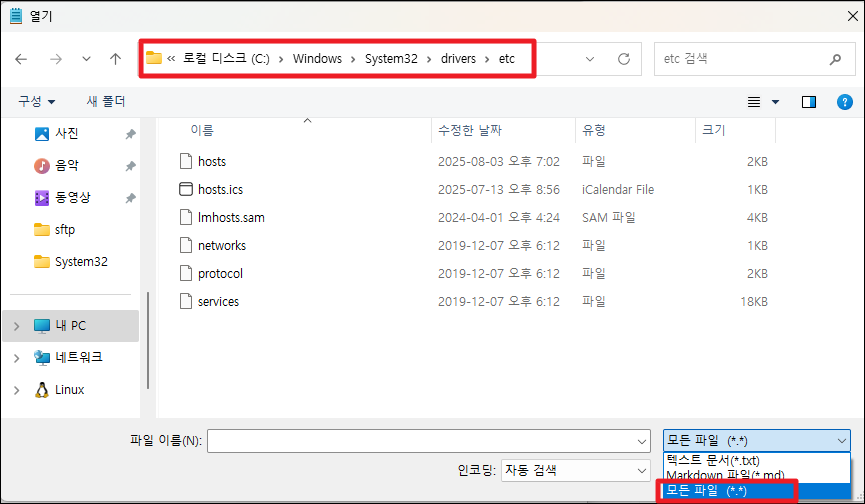Viewport: 865px width, 504px height.
Task: Select the protocol file
Action: (220, 274)
